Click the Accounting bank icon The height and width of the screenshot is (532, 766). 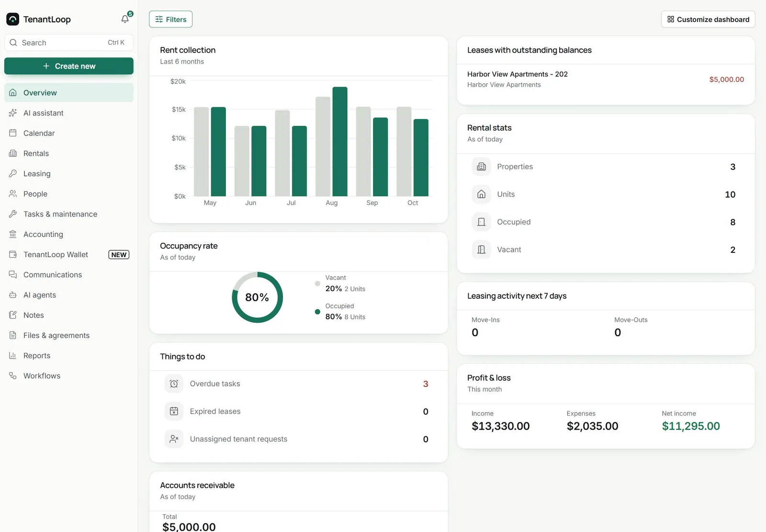[x=13, y=234]
